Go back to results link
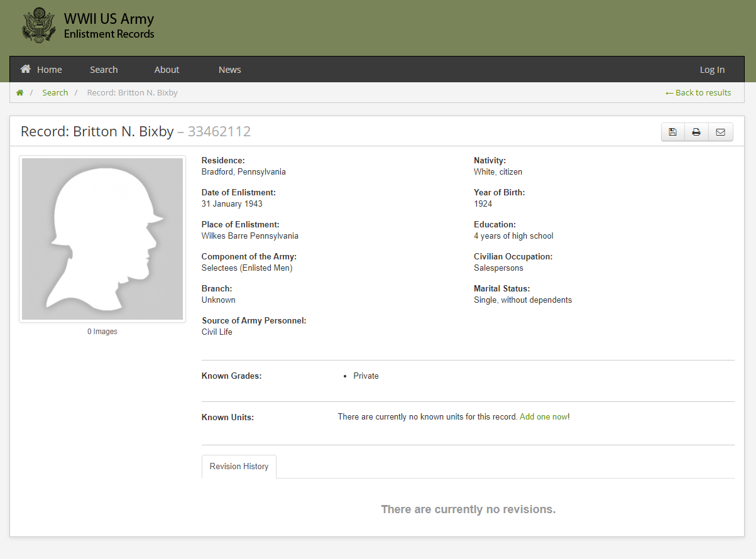Image resolution: width=756 pixels, height=559 pixels. [x=698, y=93]
